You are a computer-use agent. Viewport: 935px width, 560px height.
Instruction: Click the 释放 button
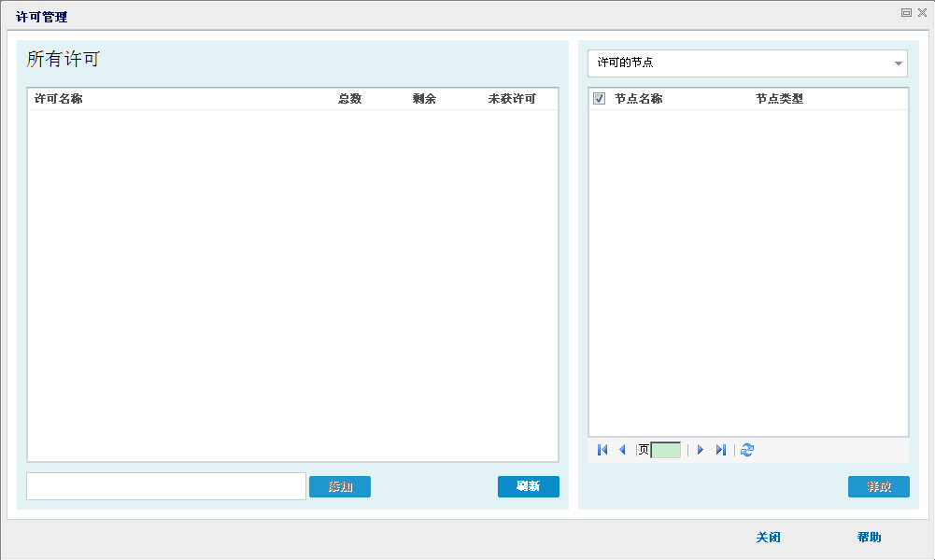[879, 486]
